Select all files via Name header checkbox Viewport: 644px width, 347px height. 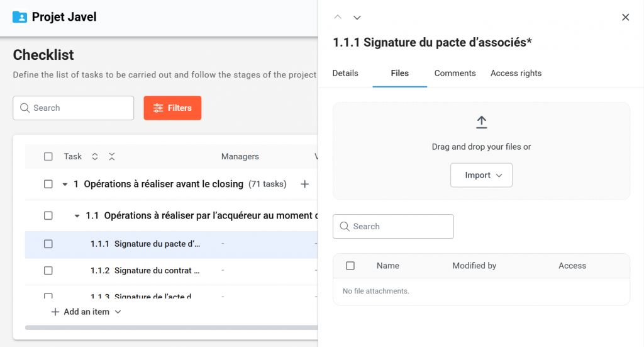pyautogui.click(x=350, y=266)
